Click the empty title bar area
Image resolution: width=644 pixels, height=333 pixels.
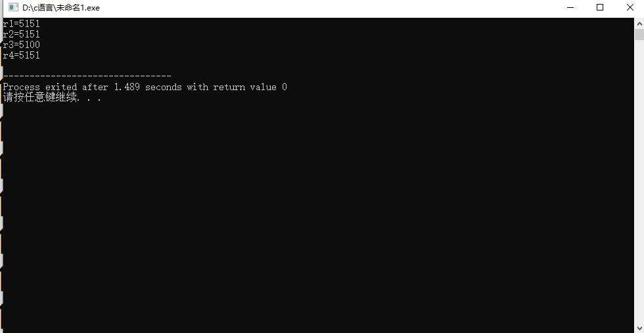point(329,8)
